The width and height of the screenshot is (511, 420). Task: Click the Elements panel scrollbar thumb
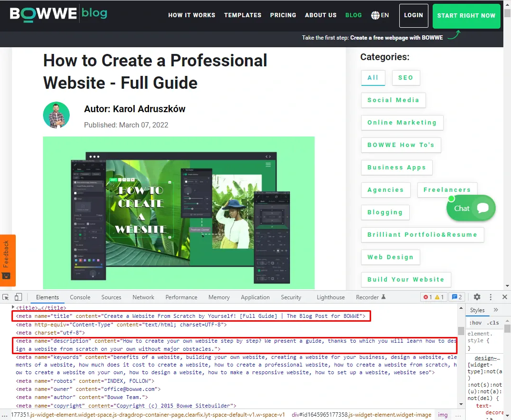click(461, 331)
